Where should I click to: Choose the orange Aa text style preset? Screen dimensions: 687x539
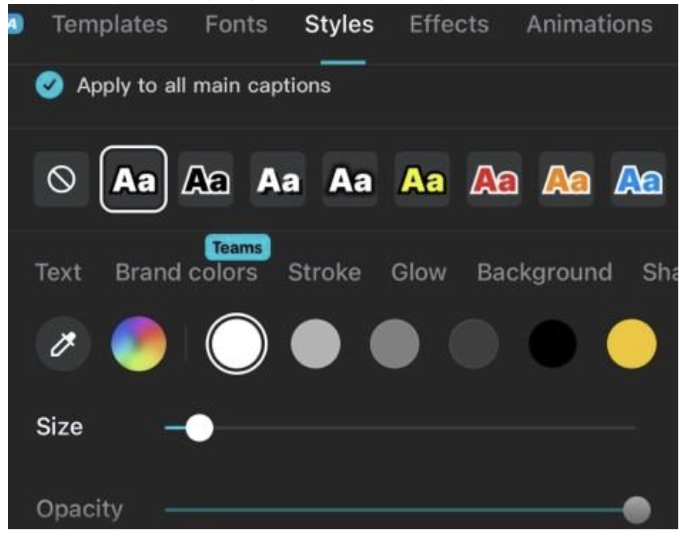566,181
